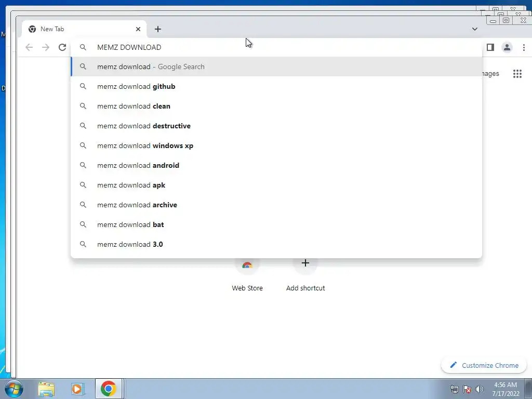
Task: Open the volume speaker tray icon
Action: 480,389
